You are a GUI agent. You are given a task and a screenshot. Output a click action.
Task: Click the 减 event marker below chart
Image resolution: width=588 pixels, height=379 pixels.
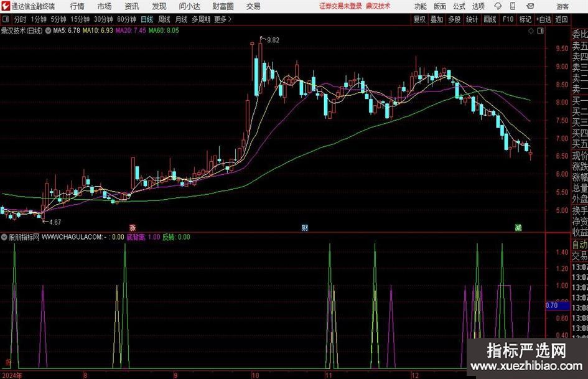(518, 228)
